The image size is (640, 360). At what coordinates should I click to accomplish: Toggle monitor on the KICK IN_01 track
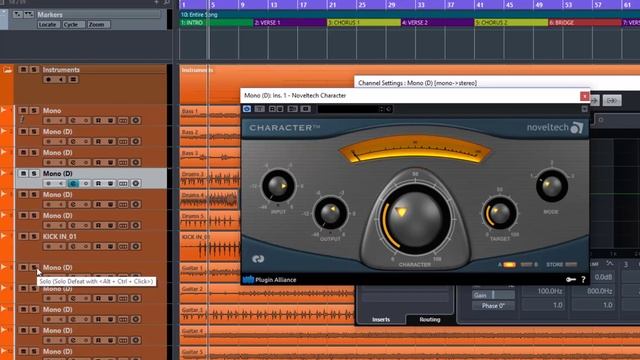click(61, 247)
